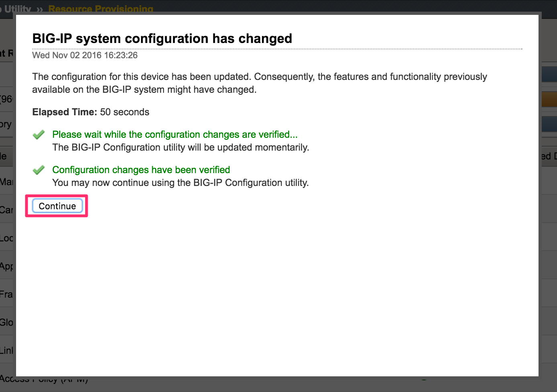The image size is (557, 392).
Task: Click the truncated 'Glo' module row at left
Action: (x=7, y=323)
